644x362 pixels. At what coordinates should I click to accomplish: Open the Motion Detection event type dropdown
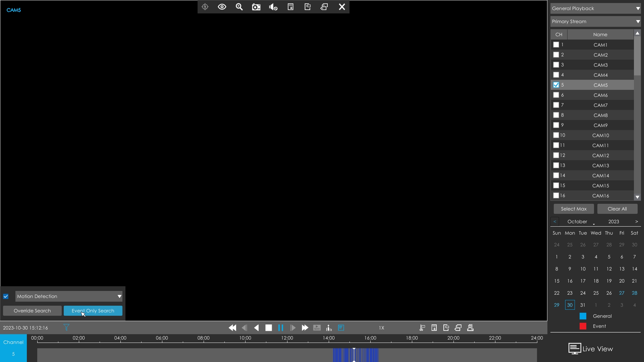(69, 296)
